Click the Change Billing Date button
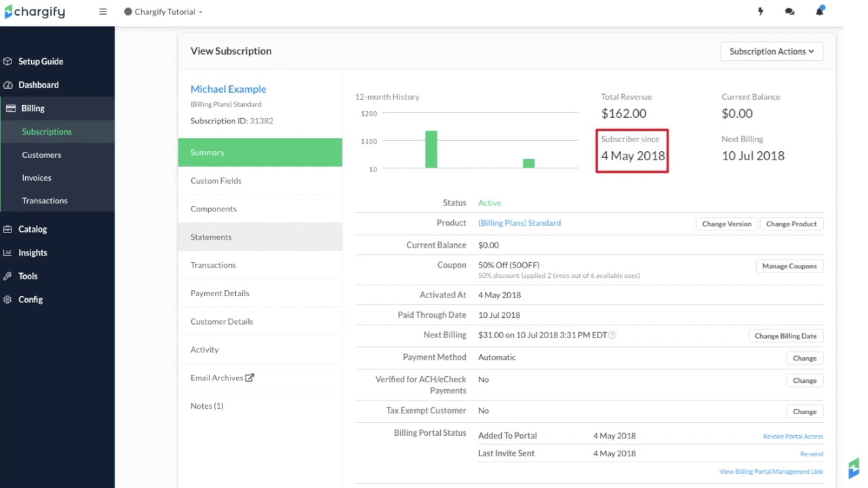 pos(785,336)
